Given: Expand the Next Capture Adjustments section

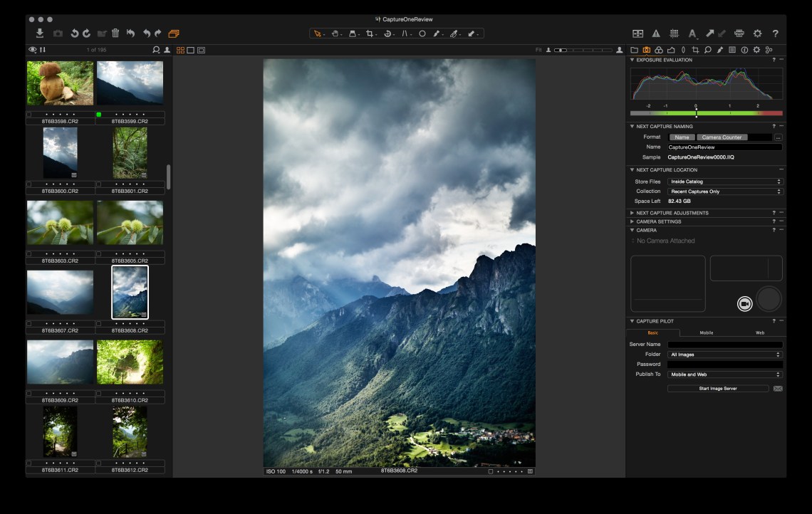Looking at the screenshot, I should (x=672, y=213).
